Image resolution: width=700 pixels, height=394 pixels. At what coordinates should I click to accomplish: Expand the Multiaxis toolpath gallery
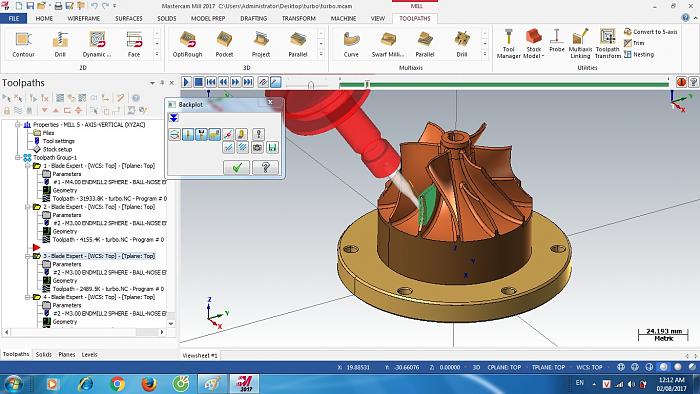click(x=485, y=54)
